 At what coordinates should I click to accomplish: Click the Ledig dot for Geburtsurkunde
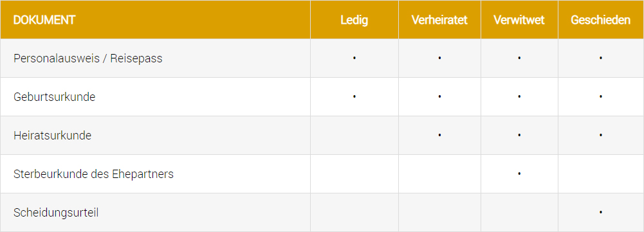(354, 97)
